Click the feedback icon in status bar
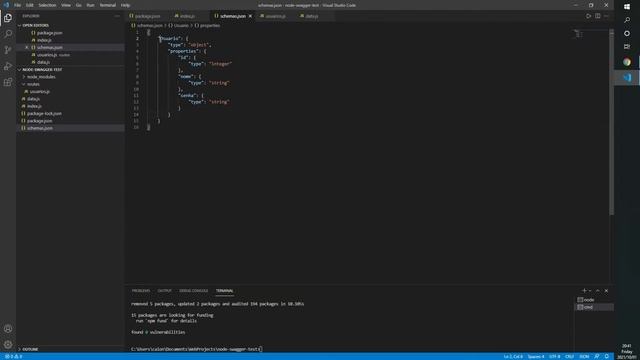Image resolution: width=640 pixels, height=360 pixels. coord(597,356)
